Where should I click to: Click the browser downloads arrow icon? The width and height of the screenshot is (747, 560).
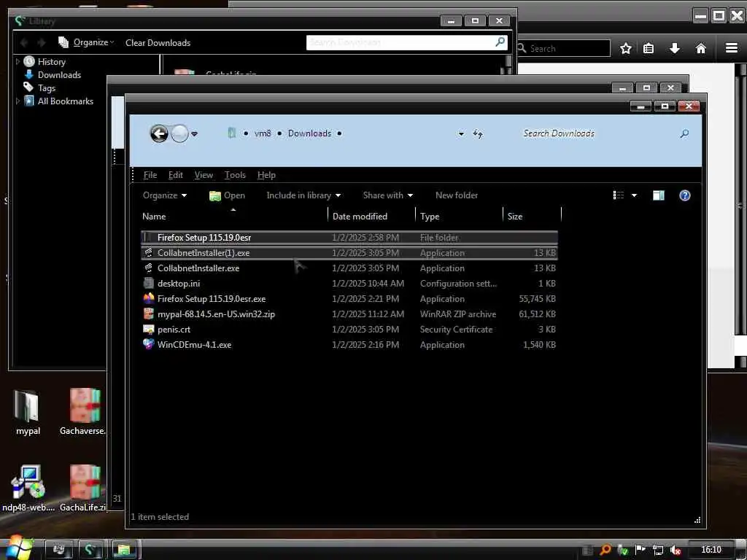coord(675,48)
